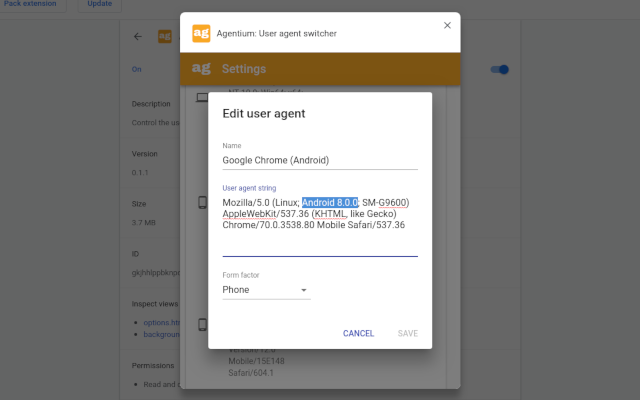The width and height of the screenshot is (640, 400).
Task: Click the version value 0.1.1
Action: (140, 173)
